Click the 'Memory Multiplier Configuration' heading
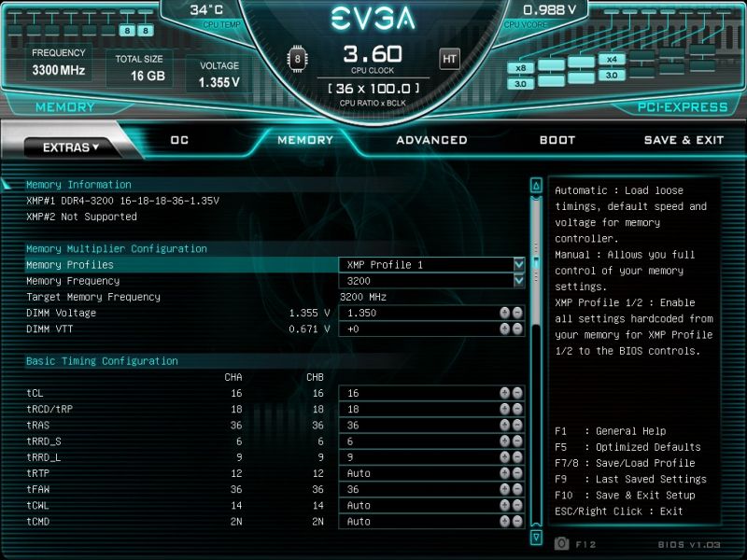Screen dimensions: 747x560 click(117, 248)
